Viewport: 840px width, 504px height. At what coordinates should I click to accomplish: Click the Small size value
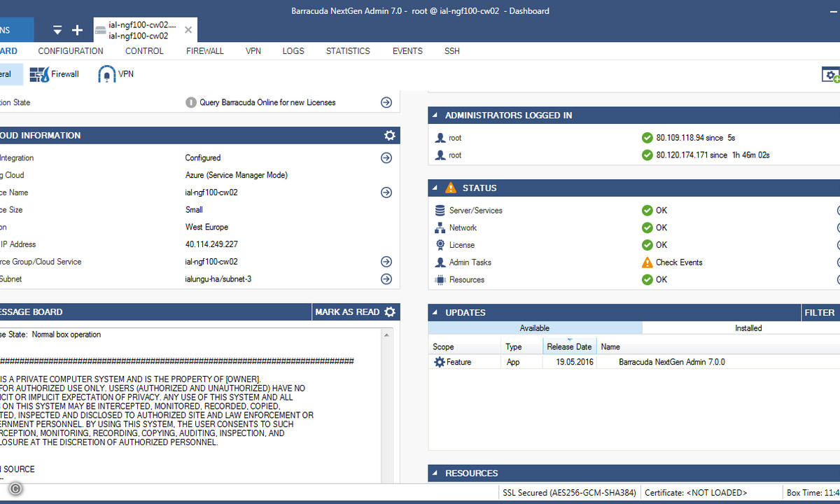click(x=194, y=210)
